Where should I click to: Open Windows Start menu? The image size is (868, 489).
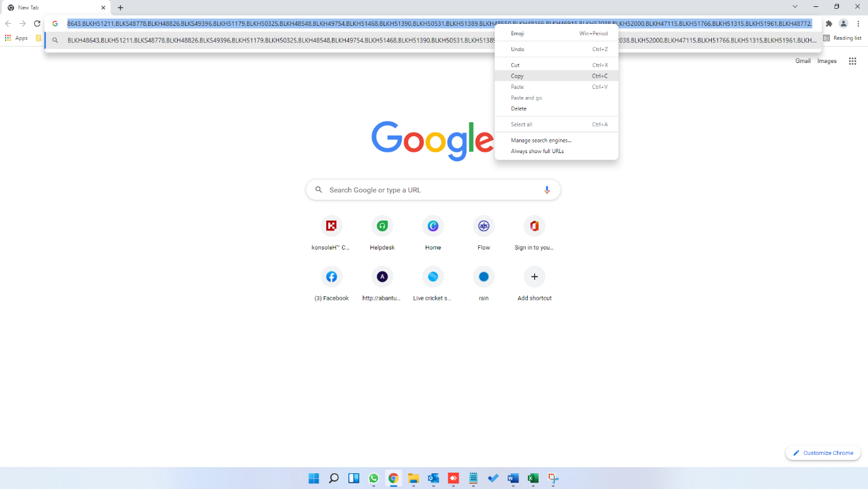314,478
